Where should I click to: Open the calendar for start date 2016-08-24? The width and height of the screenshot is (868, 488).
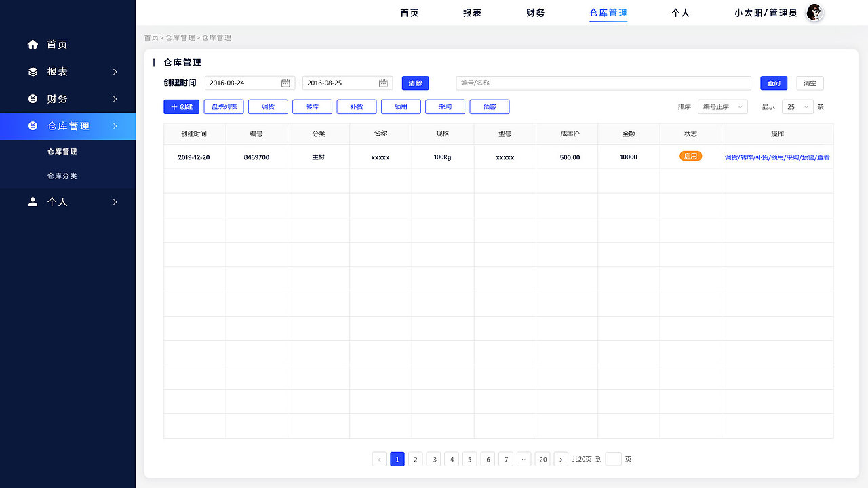[285, 83]
